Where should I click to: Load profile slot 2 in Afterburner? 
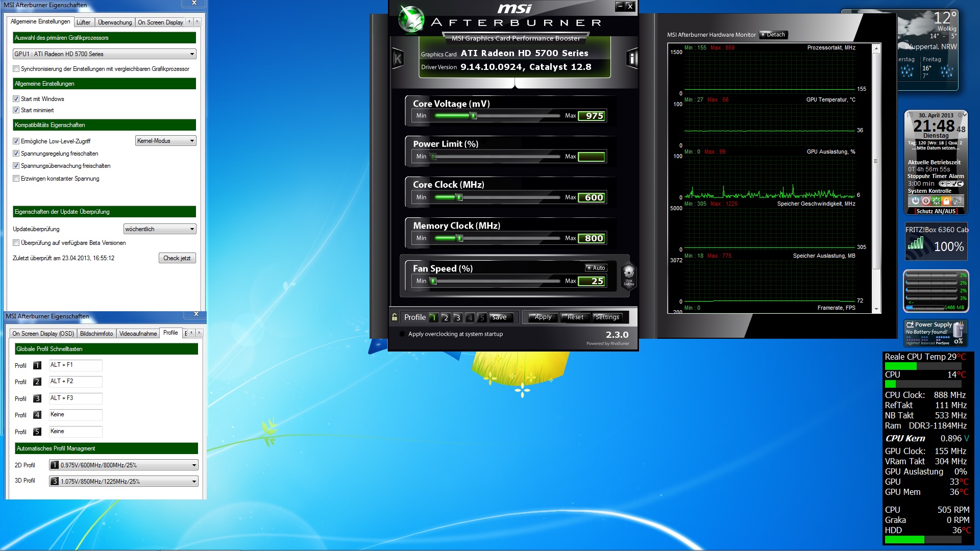446,317
